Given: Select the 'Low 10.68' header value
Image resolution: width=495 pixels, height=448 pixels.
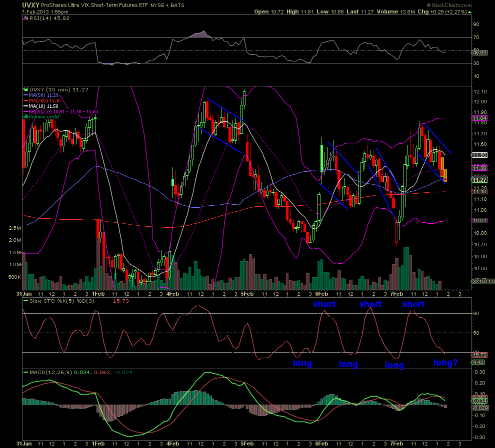Looking at the screenshot, I should coord(330,11).
